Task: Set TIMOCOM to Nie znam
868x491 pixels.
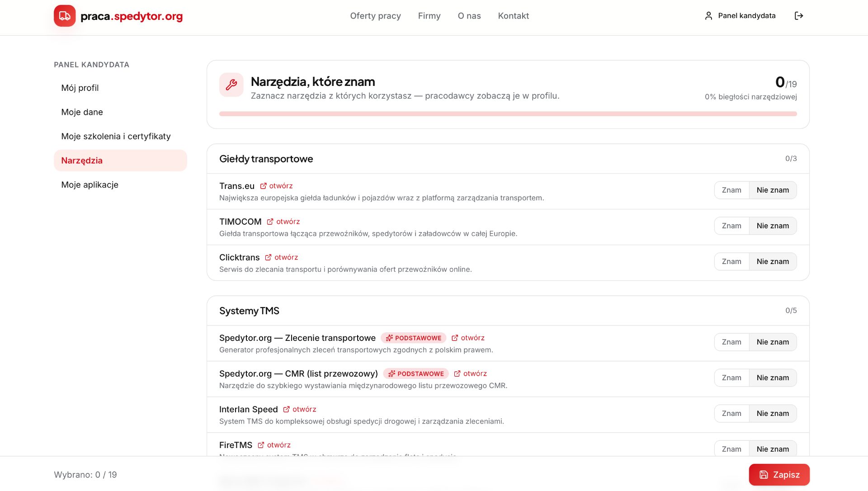Action: coord(773,226)
